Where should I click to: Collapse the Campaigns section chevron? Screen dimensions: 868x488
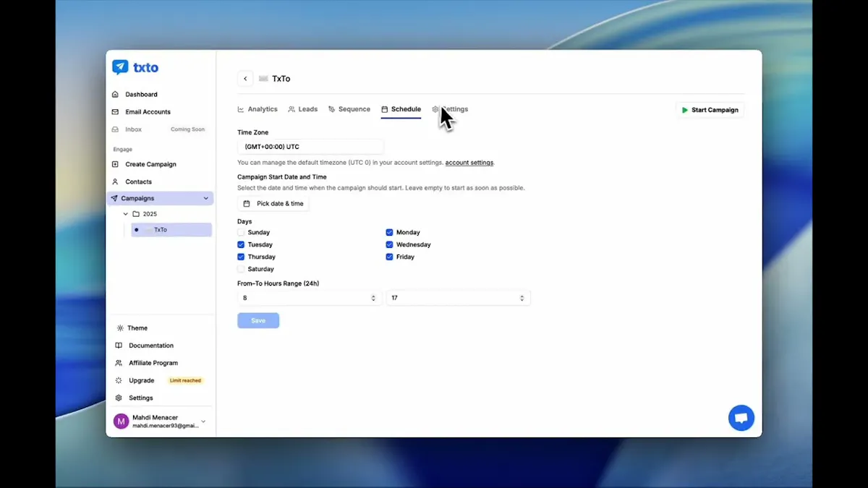(206, 198)
